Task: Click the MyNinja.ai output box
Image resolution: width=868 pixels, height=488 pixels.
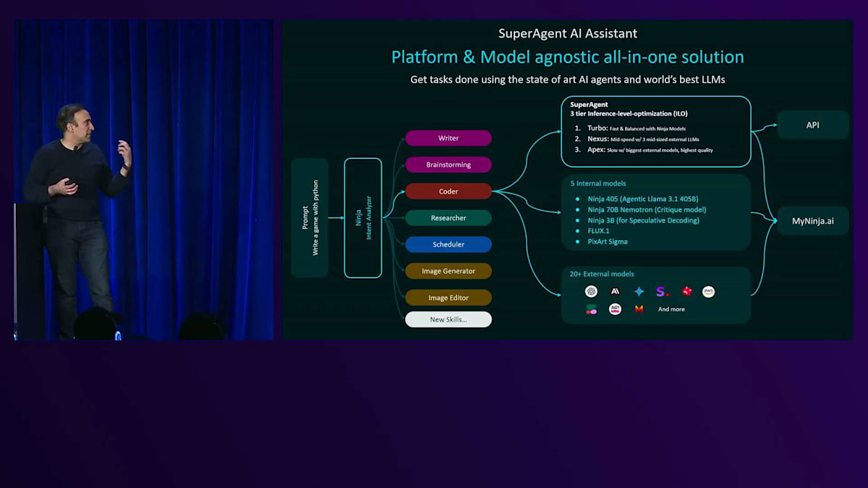Action: click(x=813, y=221)
